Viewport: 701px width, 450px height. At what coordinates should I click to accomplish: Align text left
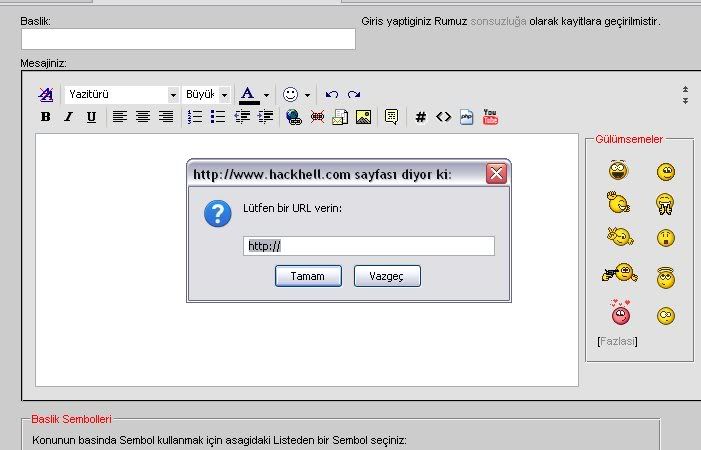tap(119, 117)
